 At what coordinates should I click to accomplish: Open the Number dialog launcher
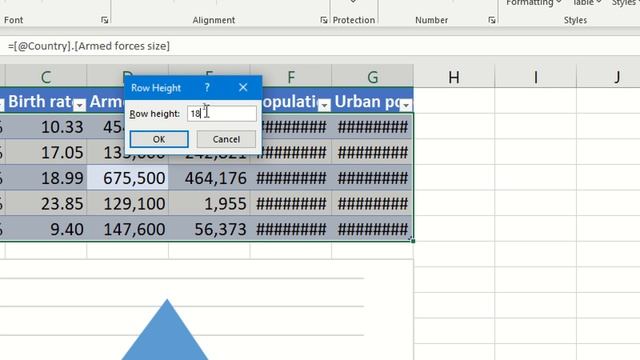(491, 20)
